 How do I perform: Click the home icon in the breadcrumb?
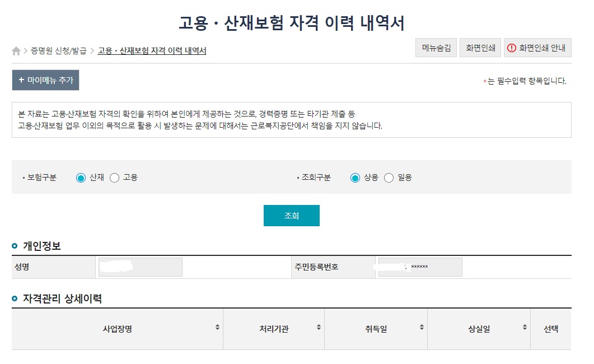coord(17,50)
